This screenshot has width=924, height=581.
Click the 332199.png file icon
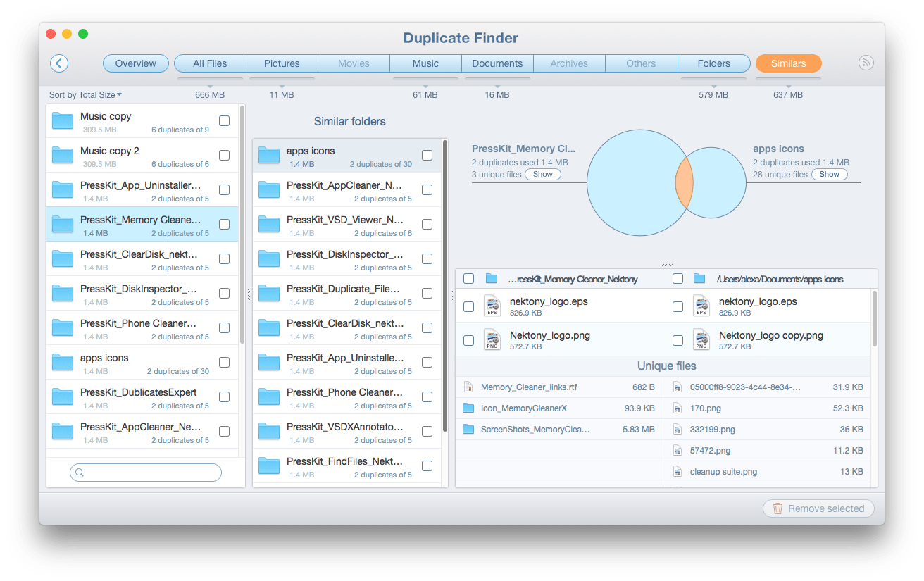pos(678,430)
